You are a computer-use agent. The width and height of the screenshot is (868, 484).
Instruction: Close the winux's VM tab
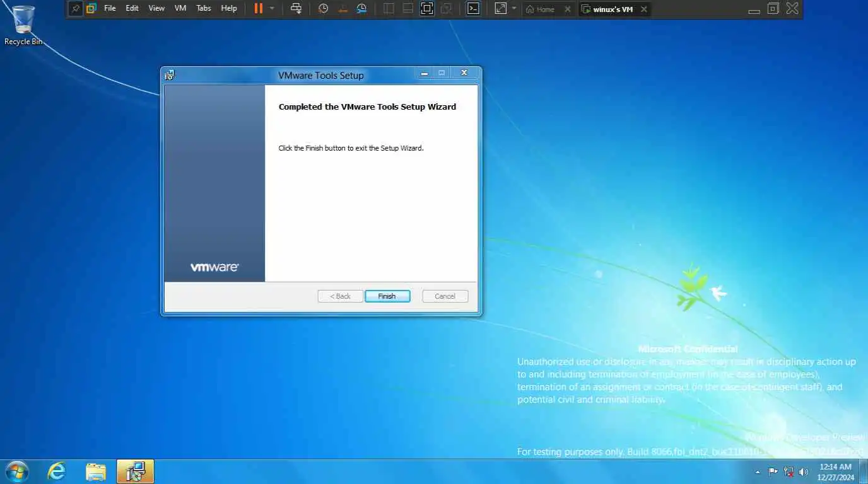pos(643,9)
